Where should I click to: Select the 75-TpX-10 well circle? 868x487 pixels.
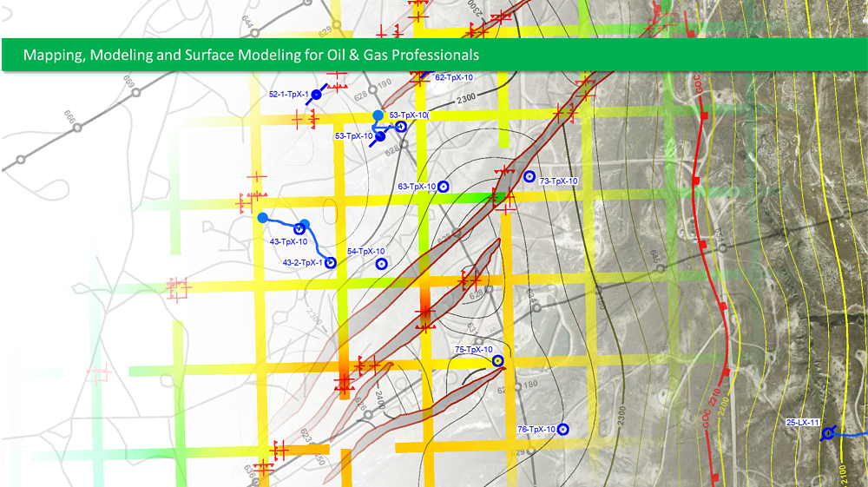pyautogui.click(x=497, y=361)
